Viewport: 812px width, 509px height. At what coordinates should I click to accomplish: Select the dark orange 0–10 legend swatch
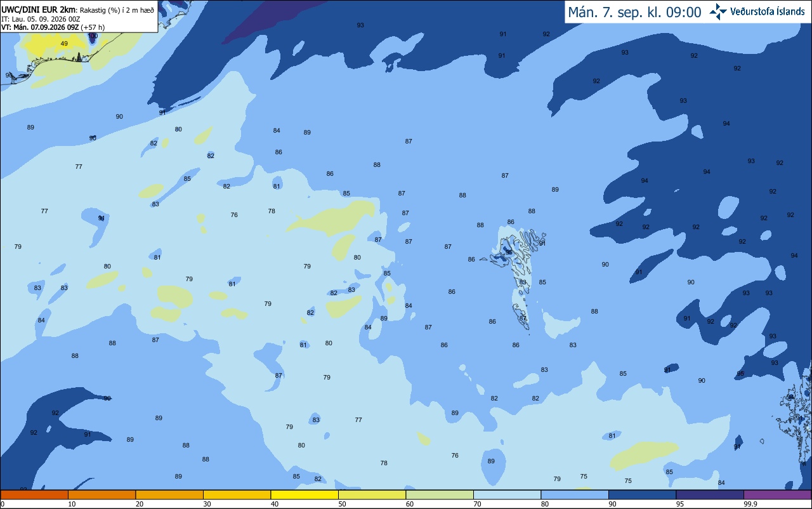[34, 494]
